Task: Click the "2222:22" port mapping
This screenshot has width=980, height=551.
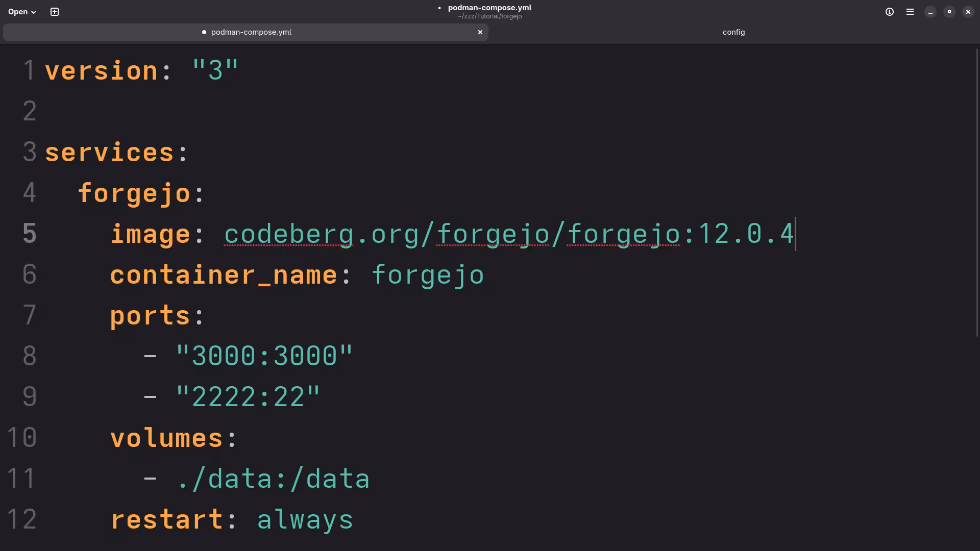Action: click(248, 396)
